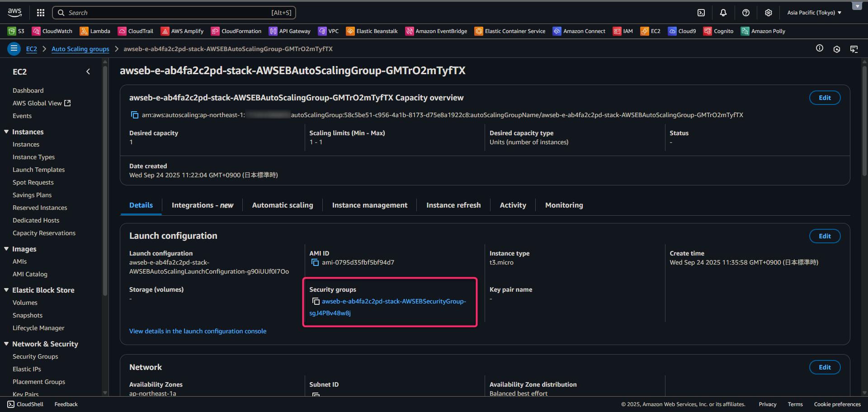Open Cookie preferences in footer
868x412 pixels.
click(x=837, y=404)
